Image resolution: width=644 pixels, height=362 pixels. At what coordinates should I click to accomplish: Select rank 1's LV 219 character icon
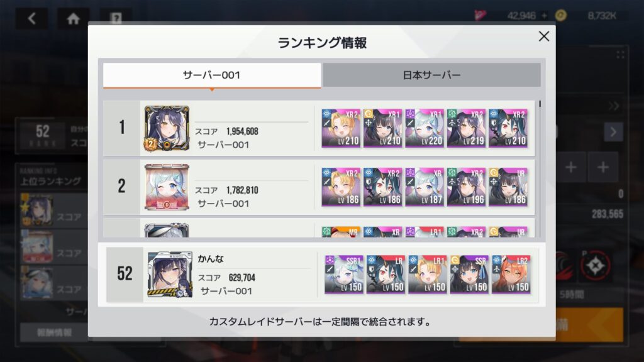pyautogui.click(x=466, y=128)
